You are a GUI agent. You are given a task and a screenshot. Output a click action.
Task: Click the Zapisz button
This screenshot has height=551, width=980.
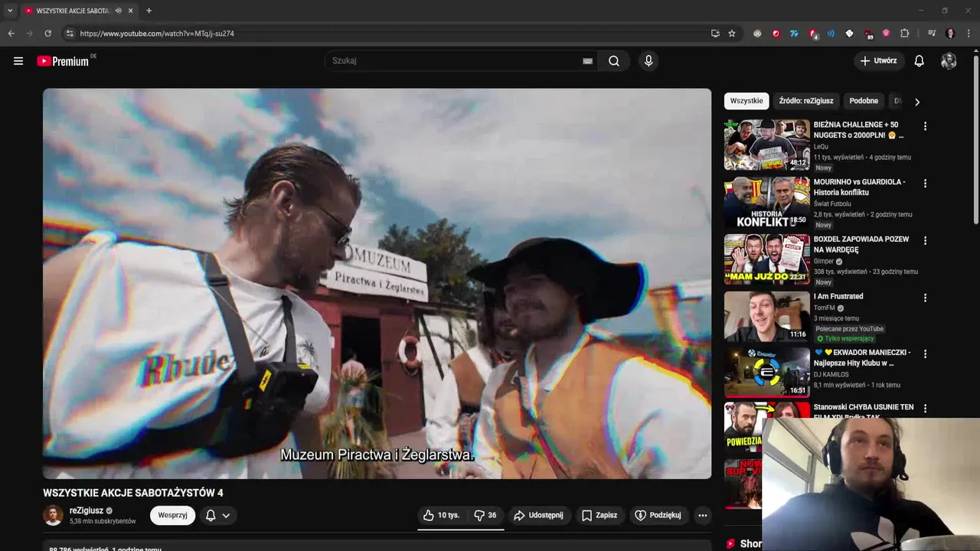click(599, 516)
